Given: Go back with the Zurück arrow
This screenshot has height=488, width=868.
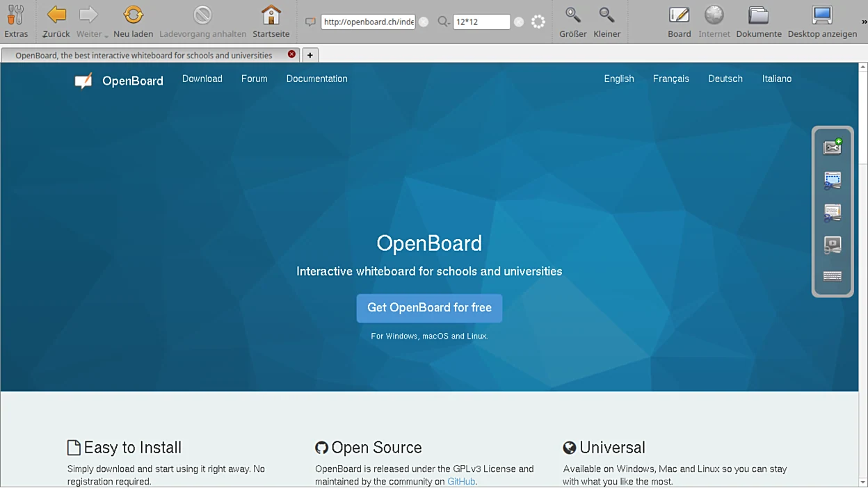Looking at the screenshot, I should (56, 21).
